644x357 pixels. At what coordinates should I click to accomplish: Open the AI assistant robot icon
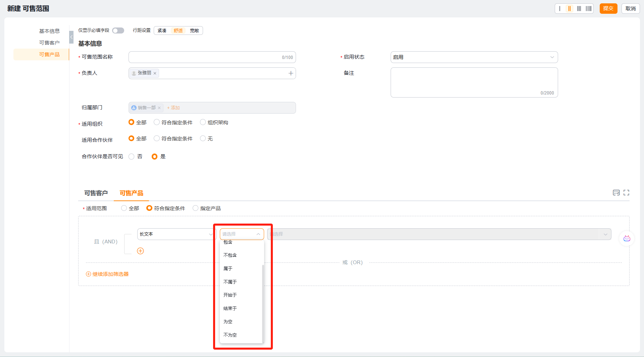point(627,239)
